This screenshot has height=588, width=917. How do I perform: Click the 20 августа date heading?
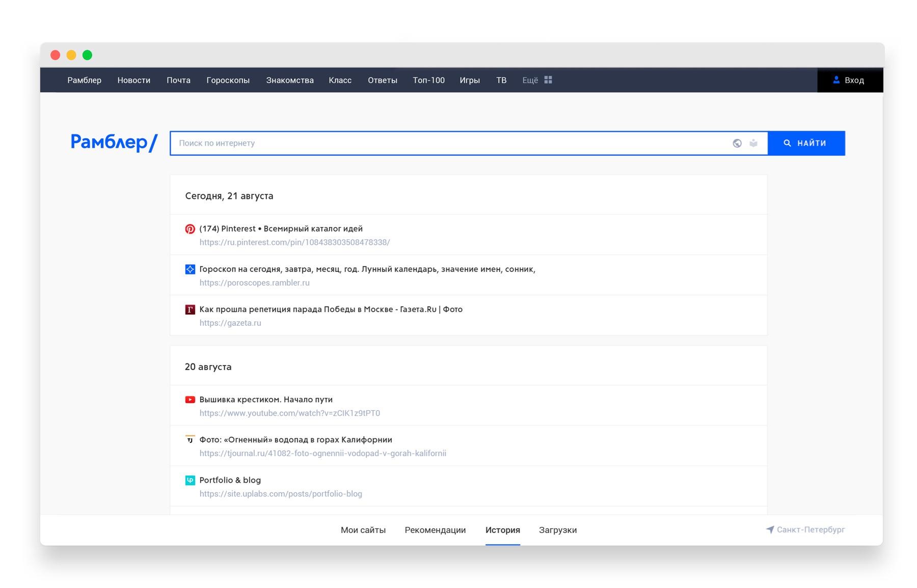click(208, 367)
